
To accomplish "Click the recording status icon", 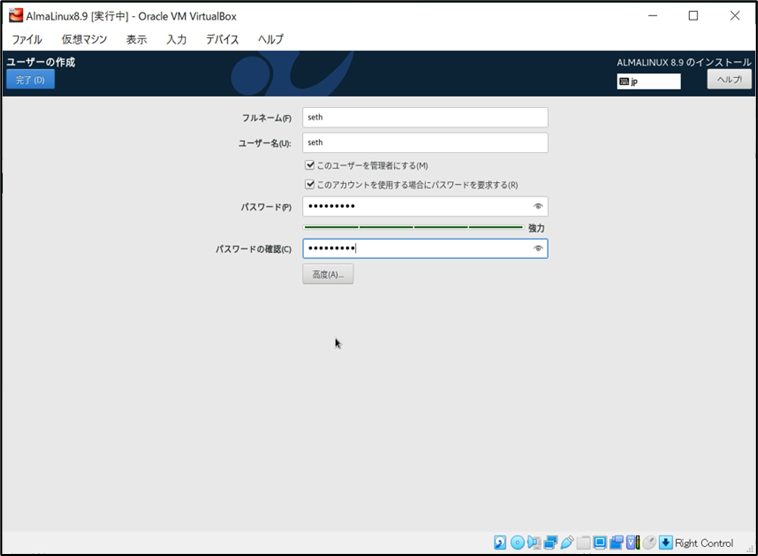I will point(616,542).
